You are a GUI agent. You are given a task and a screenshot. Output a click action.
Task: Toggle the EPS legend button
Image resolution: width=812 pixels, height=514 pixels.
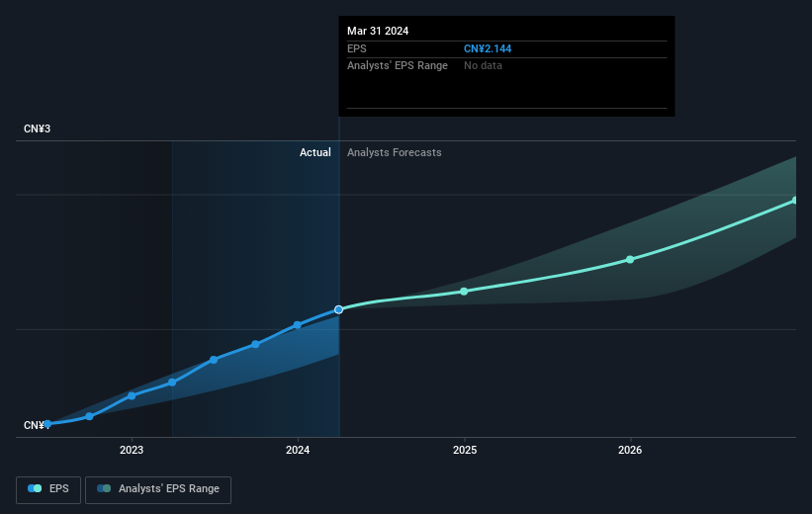(48, 489)
